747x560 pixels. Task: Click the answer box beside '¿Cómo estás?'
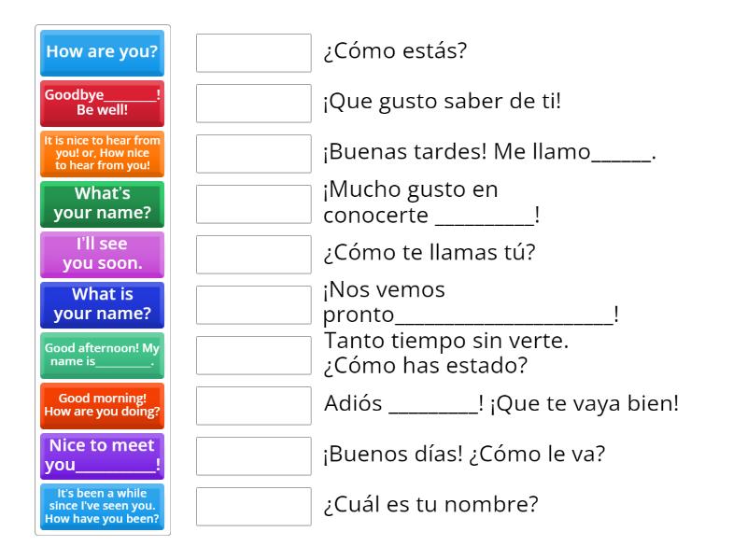coord(254,53)
